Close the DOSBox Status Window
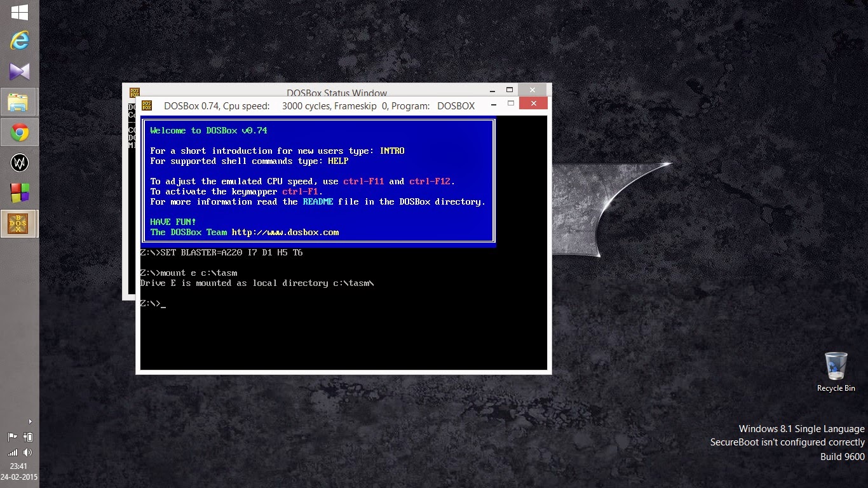 [532, 90]
